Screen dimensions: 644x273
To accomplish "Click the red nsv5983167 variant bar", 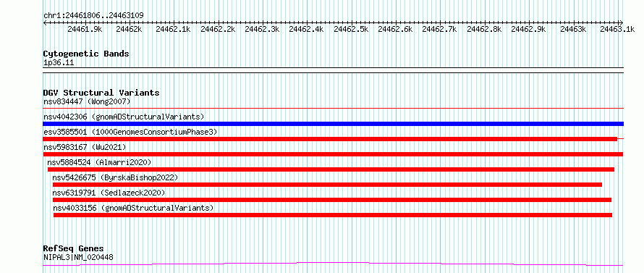I will [333, 154].
